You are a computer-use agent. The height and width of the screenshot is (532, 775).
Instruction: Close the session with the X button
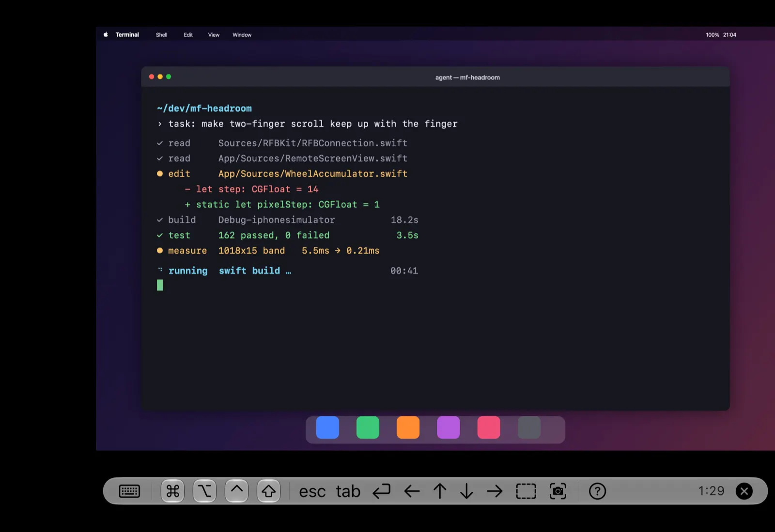(x=744, y=491)
